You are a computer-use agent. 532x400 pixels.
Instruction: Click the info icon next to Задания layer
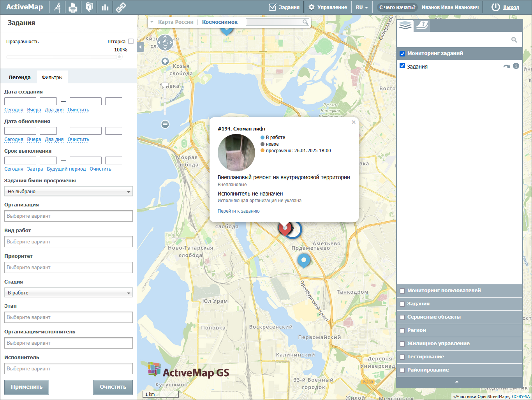click(x=516, y=66)
